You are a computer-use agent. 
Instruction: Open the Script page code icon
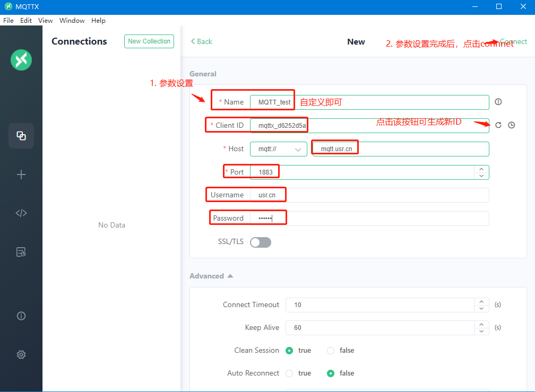click(x=21, y=213)
